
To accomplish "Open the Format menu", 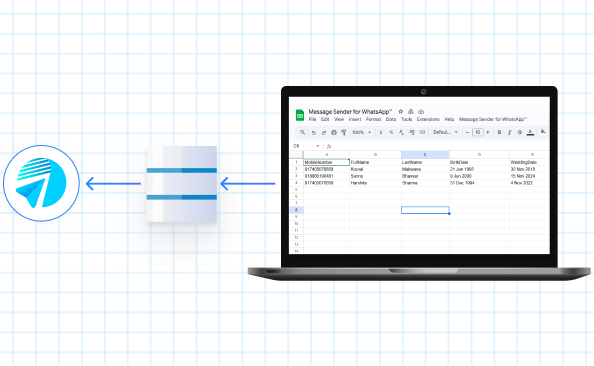I will [x=373, y=119].
